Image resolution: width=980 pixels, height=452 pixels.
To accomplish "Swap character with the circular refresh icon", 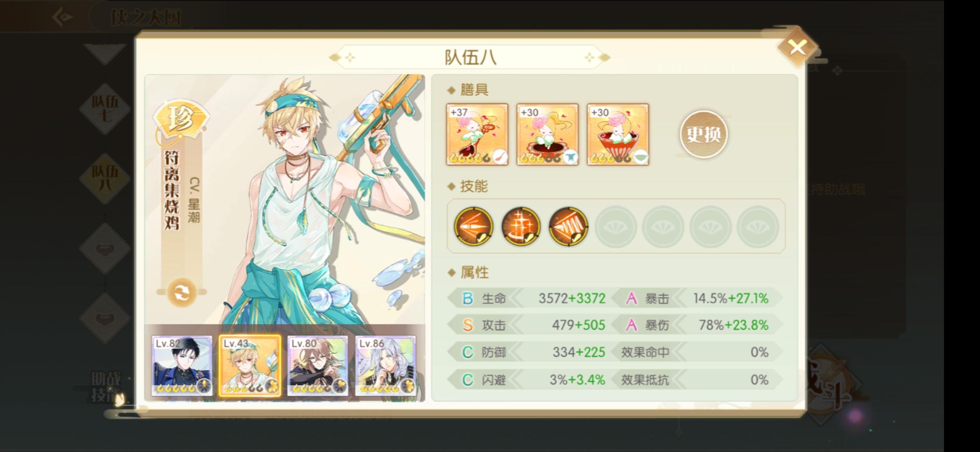I will point(182,293).
